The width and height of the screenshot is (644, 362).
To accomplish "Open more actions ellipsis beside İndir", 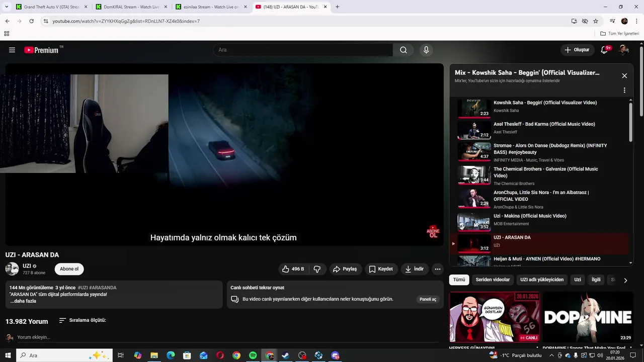I will pos(438,269).
